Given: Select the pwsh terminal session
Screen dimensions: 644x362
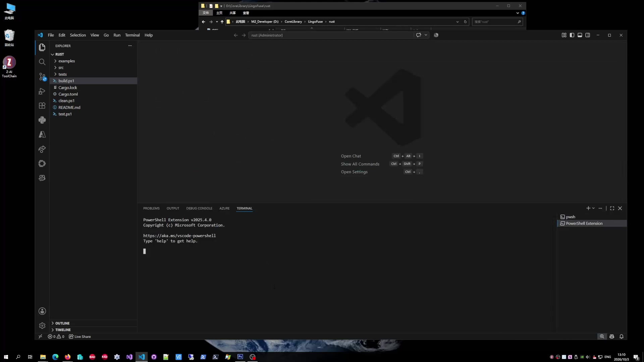Looking at the screenshot, I should 592,217.
